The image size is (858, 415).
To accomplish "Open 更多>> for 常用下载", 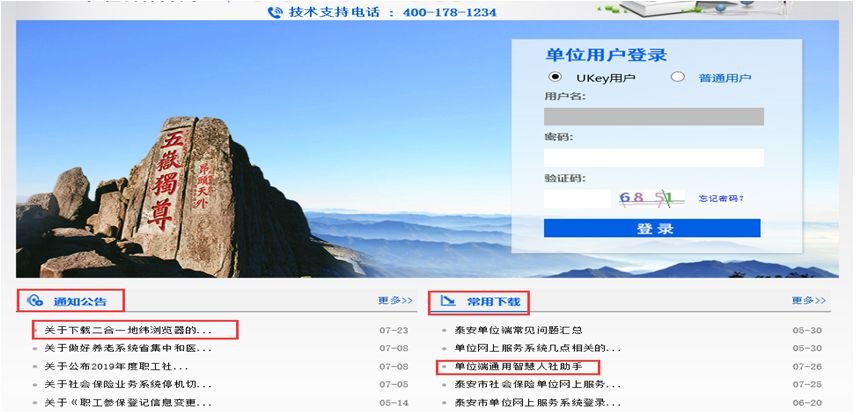I will coord(808,300).
